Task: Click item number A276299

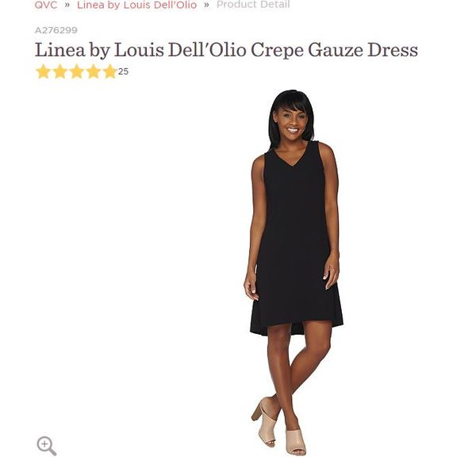Action: (56, 30)
